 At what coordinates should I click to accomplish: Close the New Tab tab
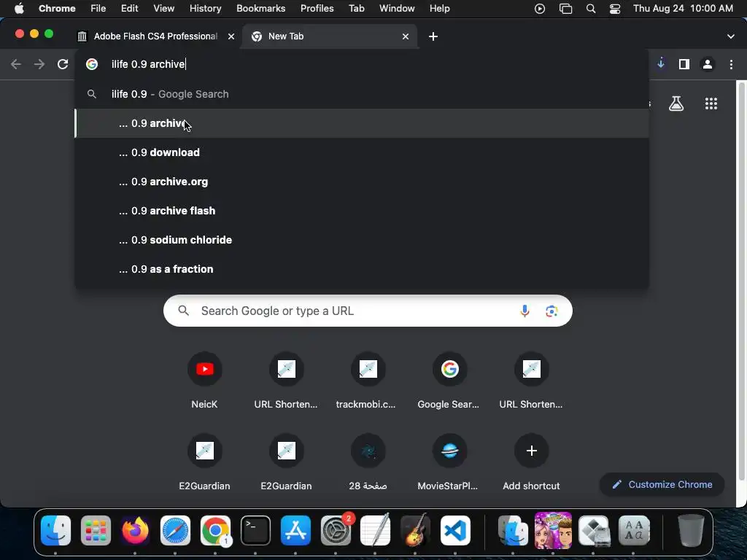click(406, 36)
